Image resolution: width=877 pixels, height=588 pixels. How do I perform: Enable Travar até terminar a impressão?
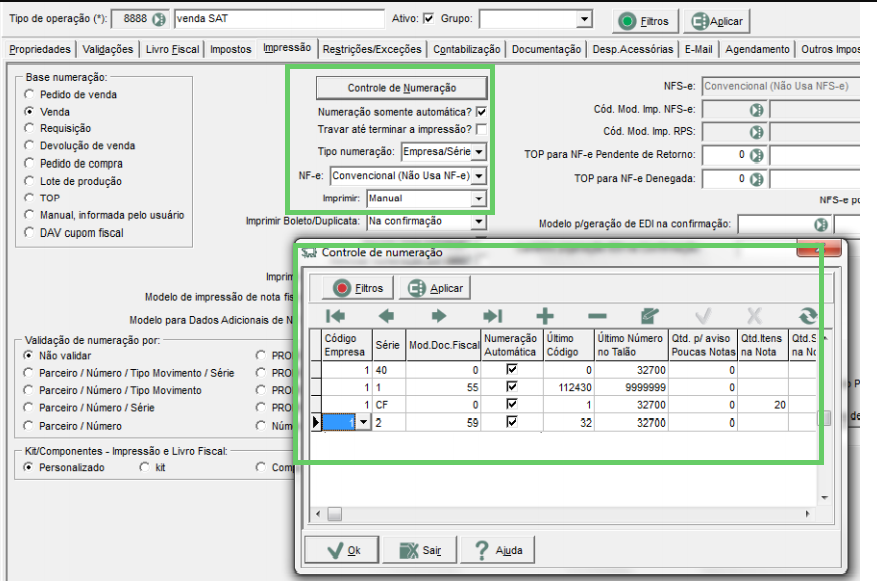point(481,129)
